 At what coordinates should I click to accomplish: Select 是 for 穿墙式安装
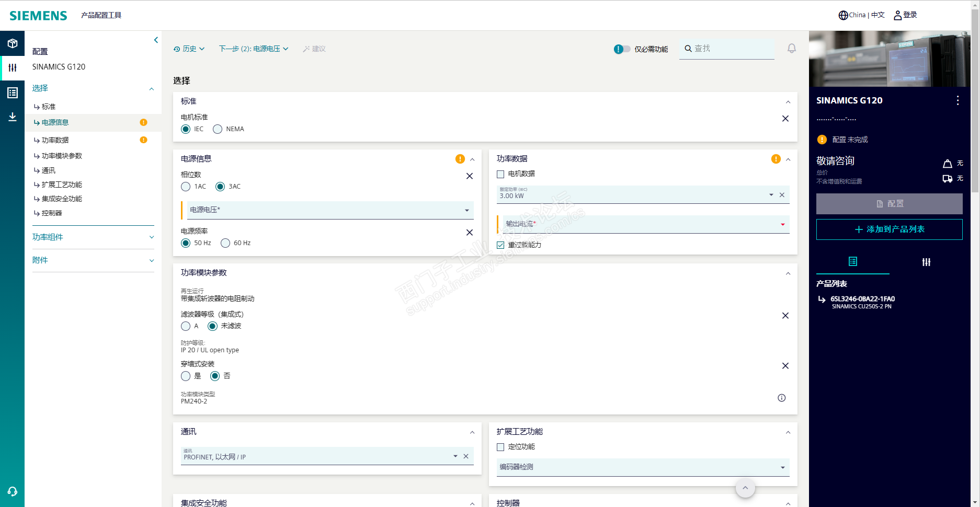(186, 376)
